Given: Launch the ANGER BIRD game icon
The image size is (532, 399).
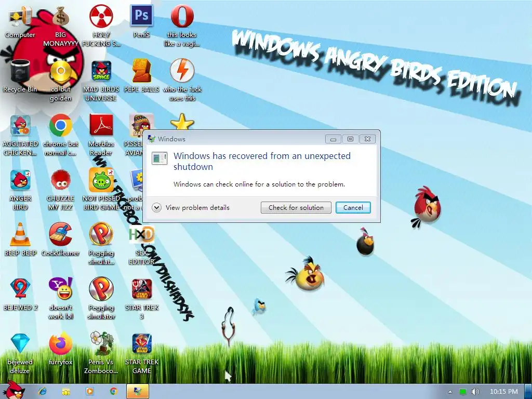Looking at the screenshot, I should tap(20, 189).
